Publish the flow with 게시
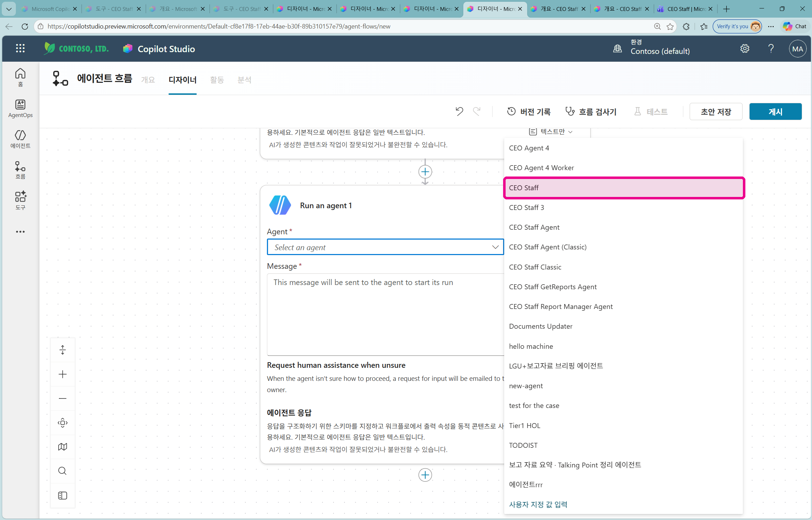 [x=775, y=112]
